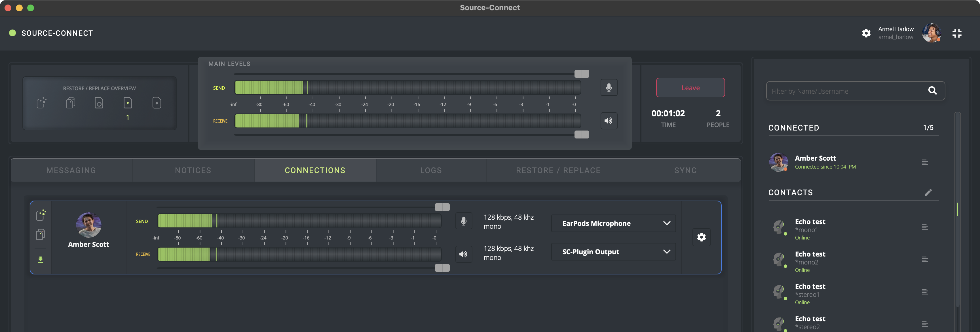Image resolution: width=980 pixels, height=332 pixels.
Task: Open Amber Scott connection settings gear
Action: pos(701,237)
